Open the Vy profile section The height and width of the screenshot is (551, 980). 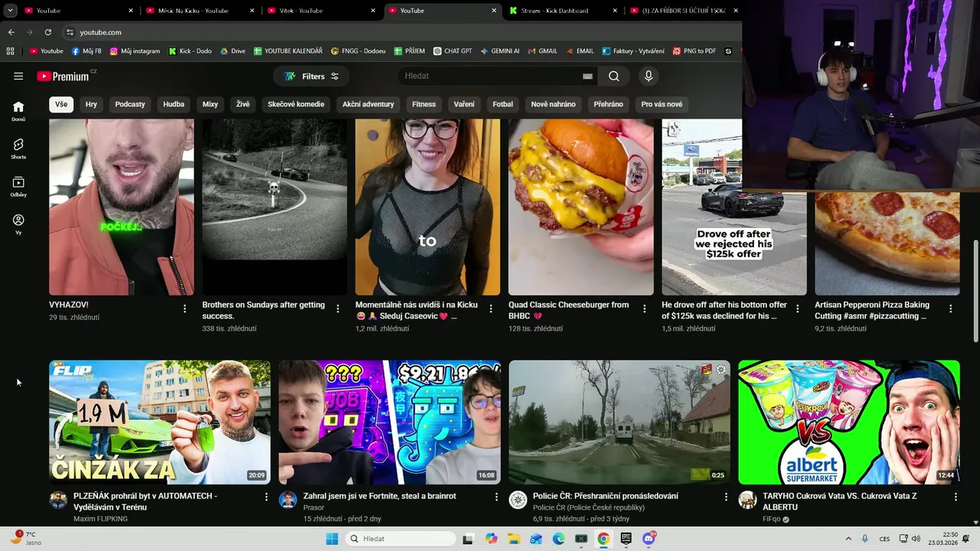[18, 223]
